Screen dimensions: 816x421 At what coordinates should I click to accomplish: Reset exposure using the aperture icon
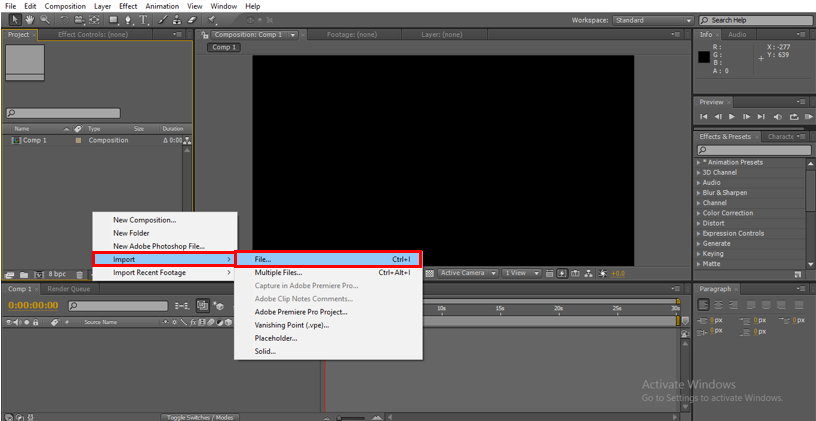tap(603, 273)
